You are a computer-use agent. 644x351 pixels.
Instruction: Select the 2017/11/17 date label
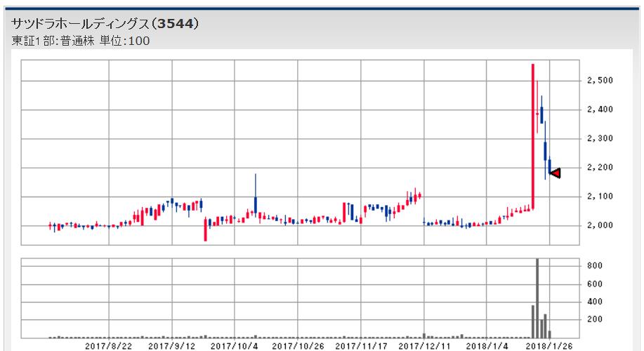361,346
